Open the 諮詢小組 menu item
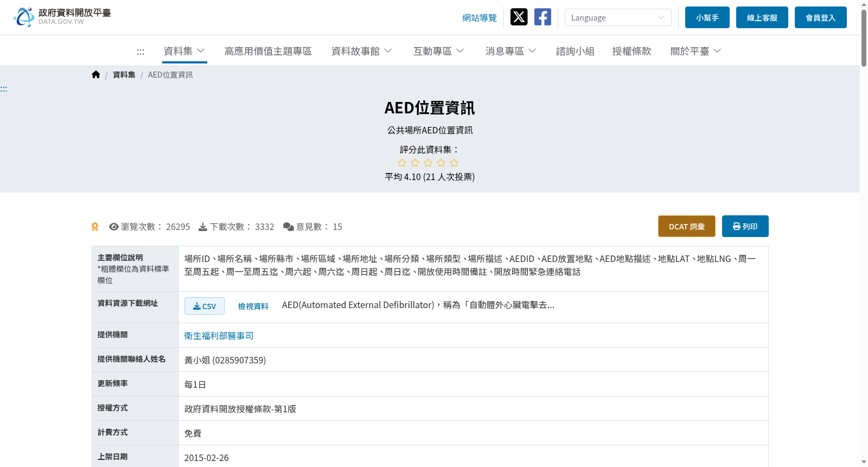868x467 pixels. tap(575, 51)
